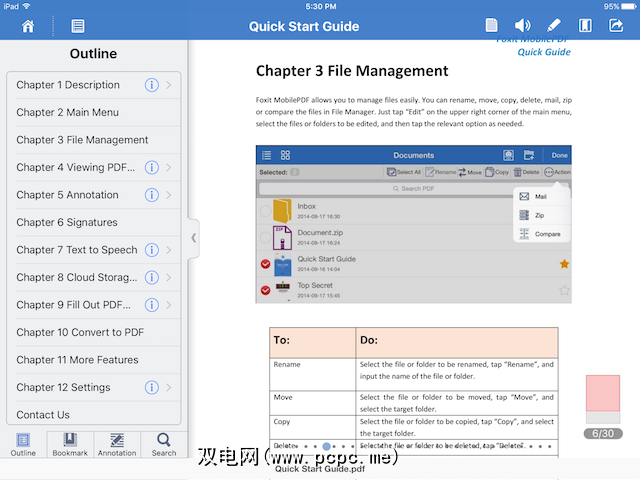
Task: Show info for Chapter 4 Viewing PDF
Action: coord(152,167)
